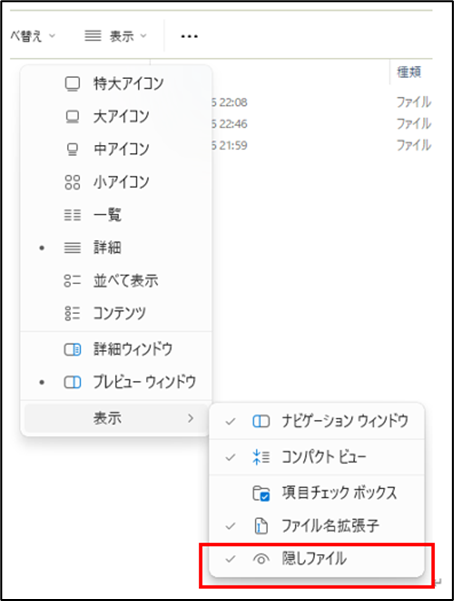
Task: Click the 詳細ウィンドウ pane icon
Action: point(72,349)
